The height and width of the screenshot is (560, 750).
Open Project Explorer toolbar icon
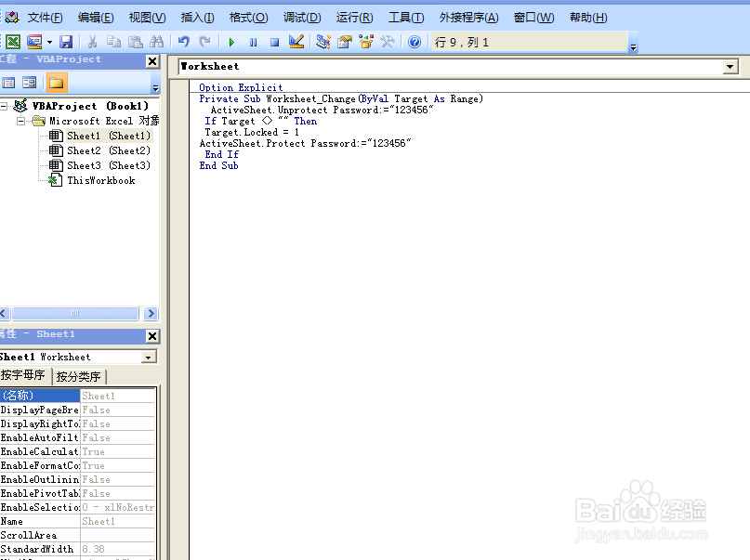click(323, 42)
